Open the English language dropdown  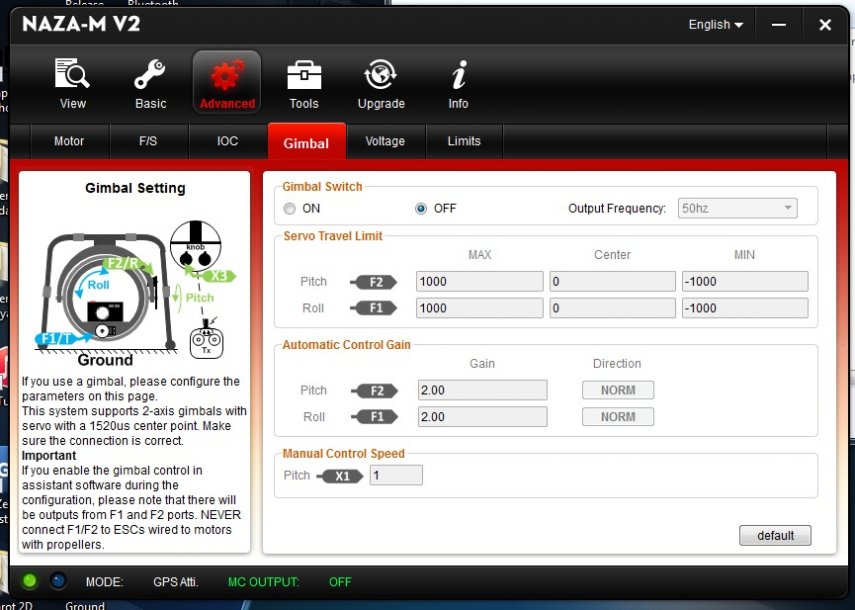click(x=715, y=25)
